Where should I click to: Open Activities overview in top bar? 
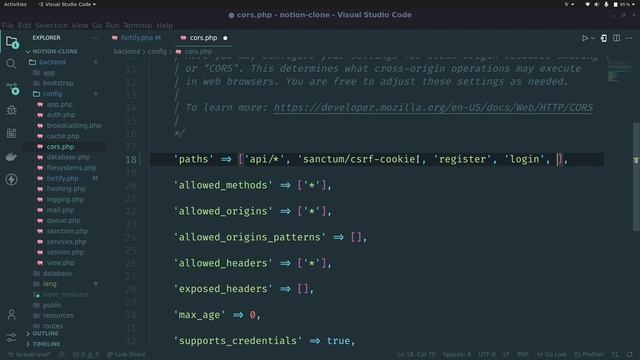15,4
